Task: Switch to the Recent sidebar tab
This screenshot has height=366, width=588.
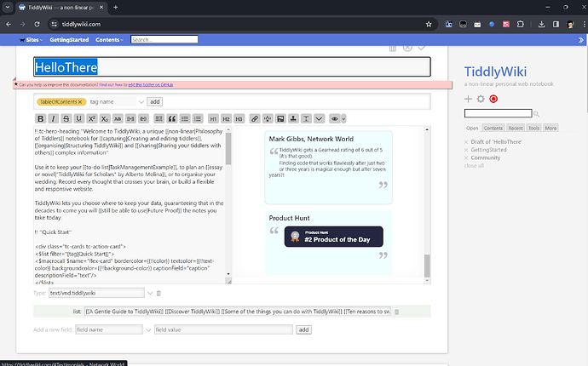Action: tap(516, 128)
